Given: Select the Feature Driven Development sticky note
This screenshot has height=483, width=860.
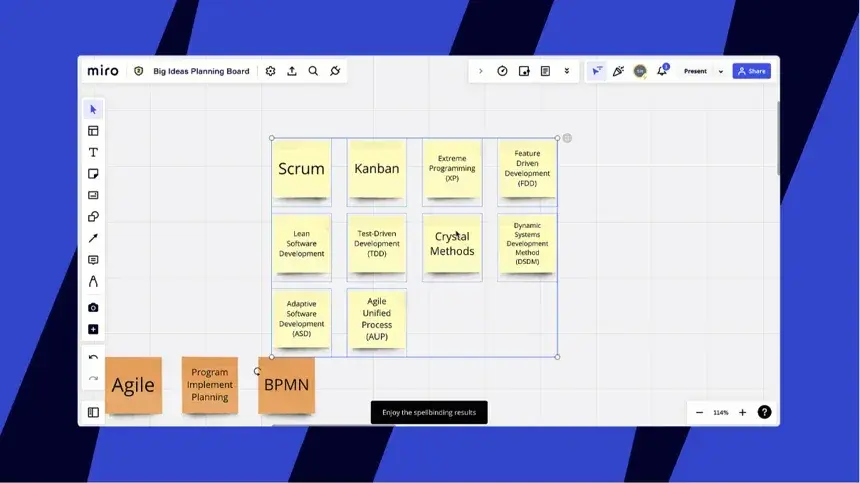Looking at the screenshot, I should [x=527, y=169].
